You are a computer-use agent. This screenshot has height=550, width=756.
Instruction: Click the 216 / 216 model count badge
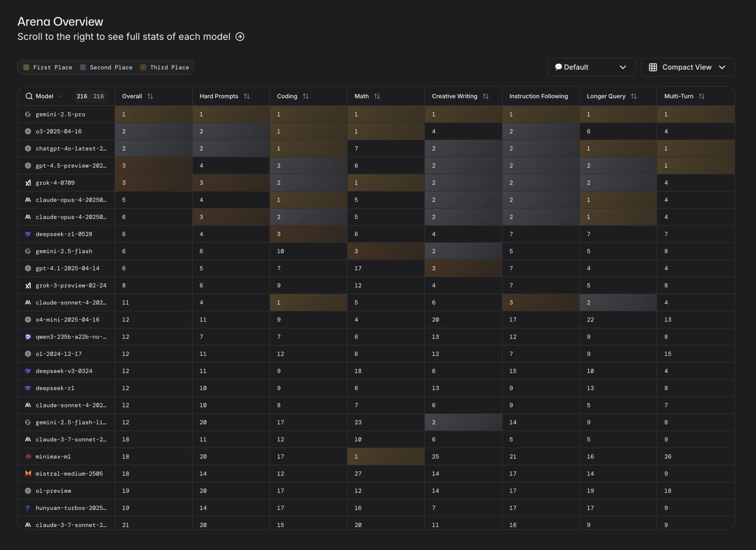click(90, 96)
